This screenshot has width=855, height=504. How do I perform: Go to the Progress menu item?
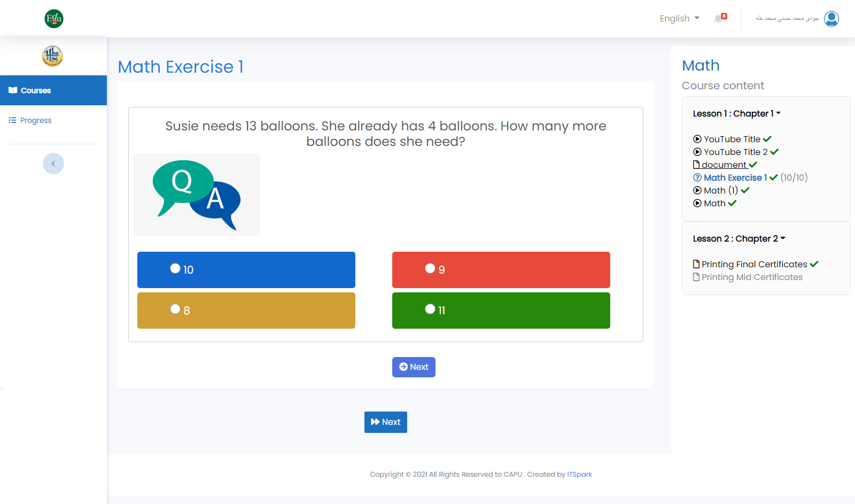click(x=36, y=120)
